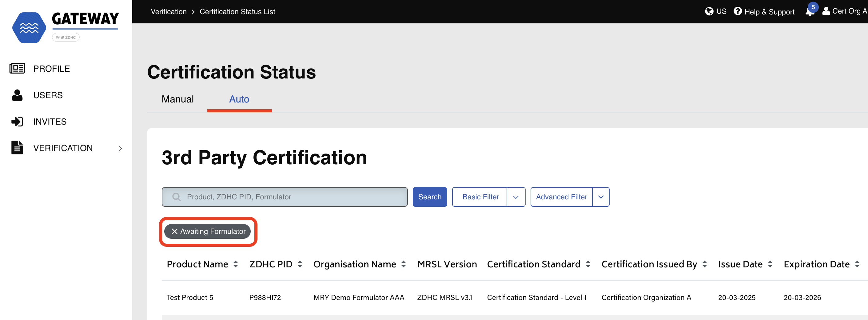This screenshot has height=320, width=868.
Task: Click the Help question mark icon
Action: tap(738, 11)
